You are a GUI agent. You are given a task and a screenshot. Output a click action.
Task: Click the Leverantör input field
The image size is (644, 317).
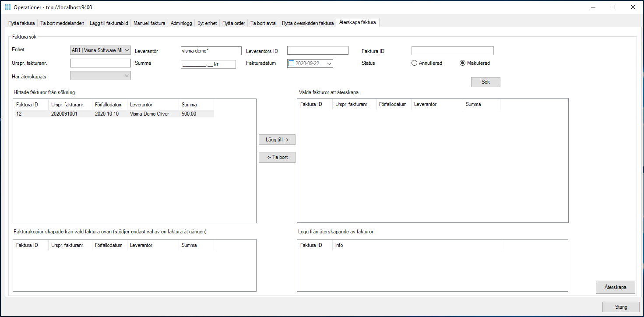(x=211, y=50)
